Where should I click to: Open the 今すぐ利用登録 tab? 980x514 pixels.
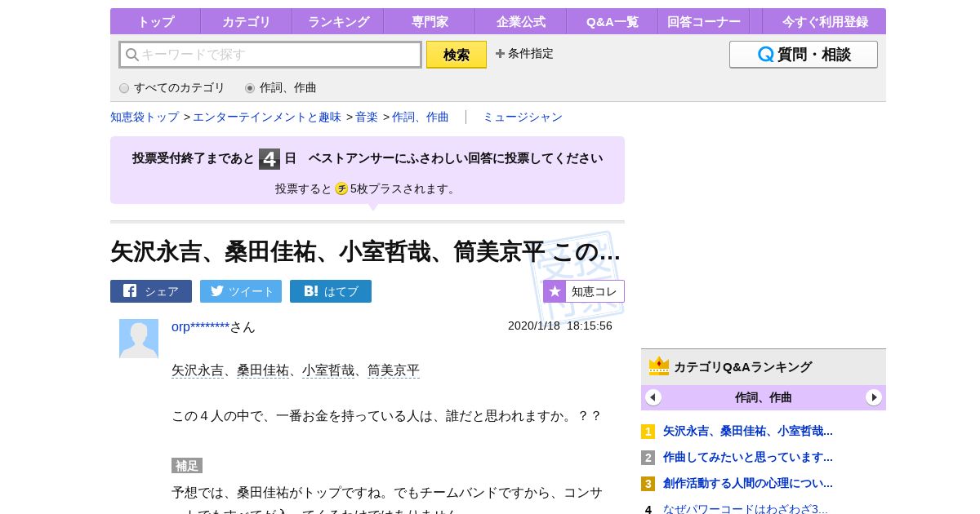click(825, 21)
